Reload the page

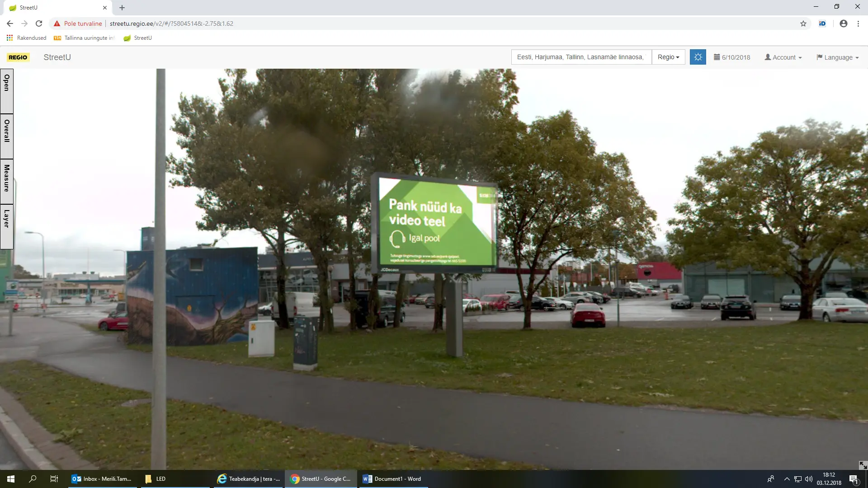pyautogui.click(x=39, y=23)
